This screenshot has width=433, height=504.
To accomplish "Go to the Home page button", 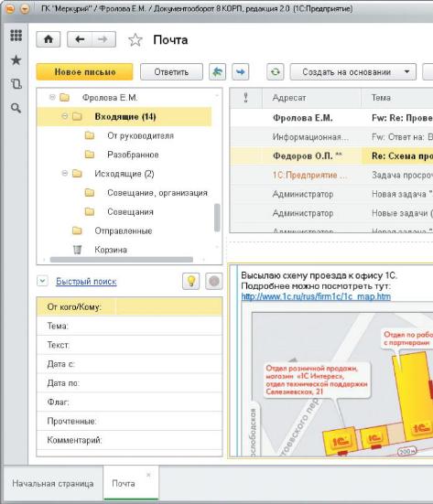I will [x=49, y=39].
